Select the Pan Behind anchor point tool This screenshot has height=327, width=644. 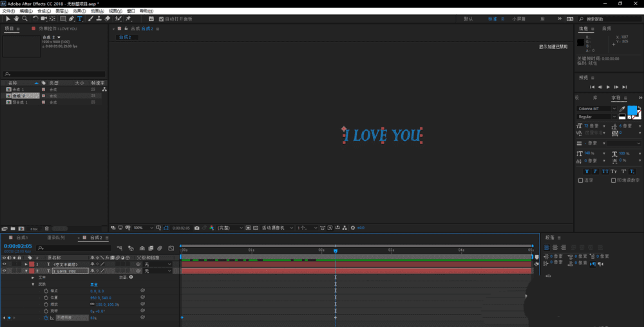click(53, 19)
